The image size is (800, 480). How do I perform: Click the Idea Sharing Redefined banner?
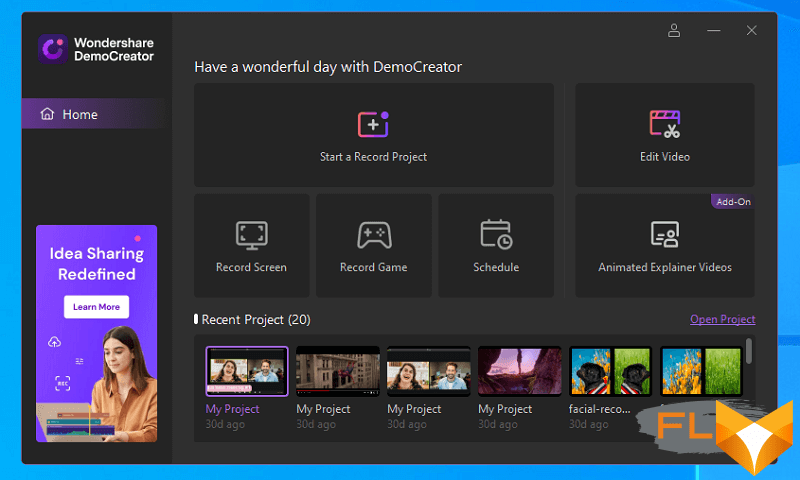96,263
